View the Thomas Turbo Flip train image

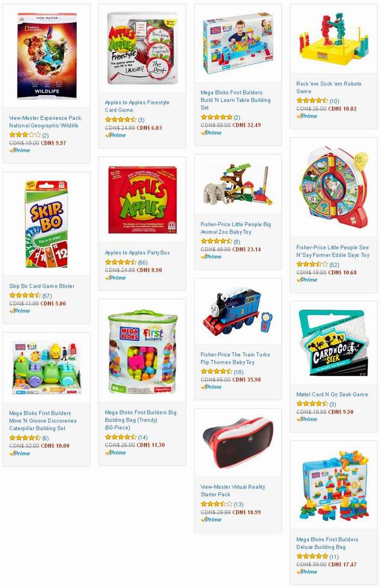tap(238, 311)
